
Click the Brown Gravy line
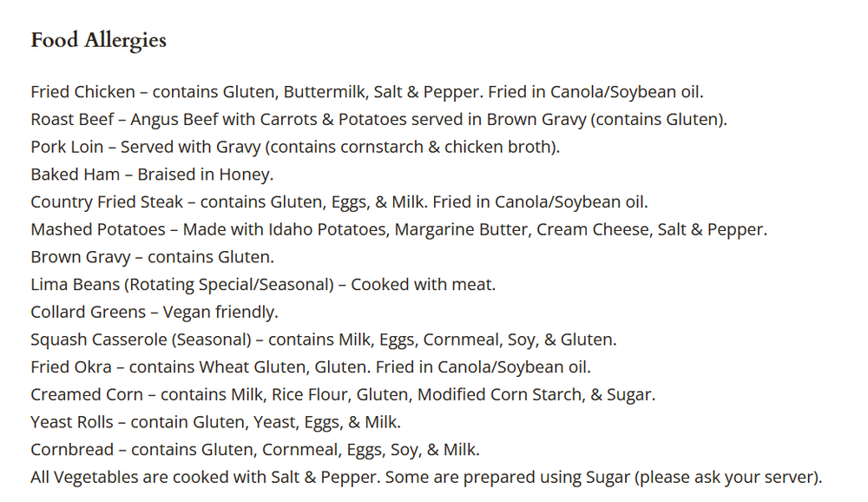[x=152, y=257]
